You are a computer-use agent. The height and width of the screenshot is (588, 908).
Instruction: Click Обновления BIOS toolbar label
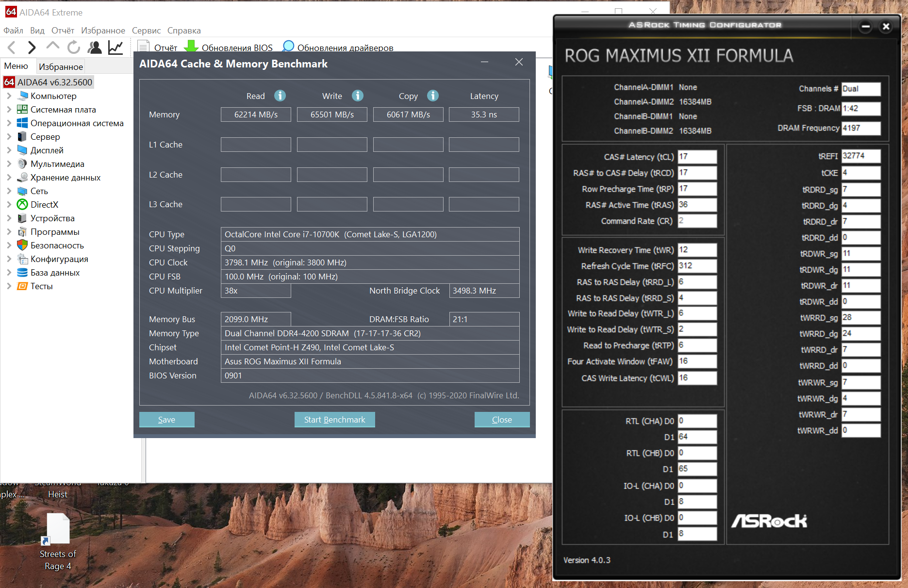(x=237, y=48)
